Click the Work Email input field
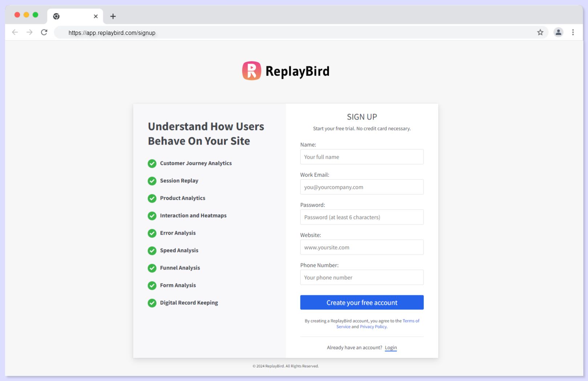 point(362,187)
